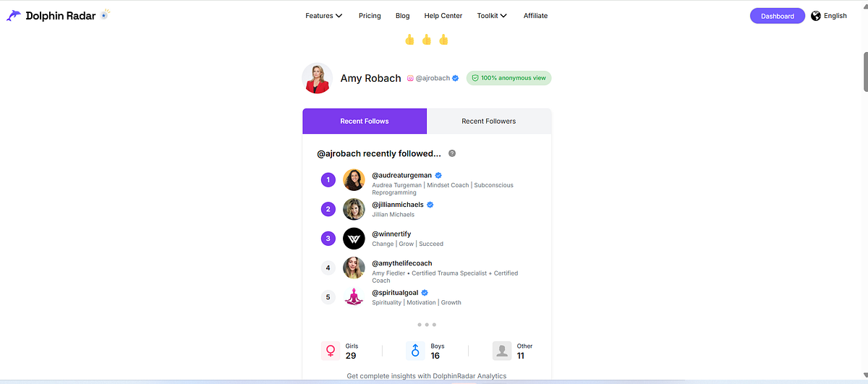Click the Amy Robach name heading
The width and height of the screenshot is (868, 384).
(370, 78)
